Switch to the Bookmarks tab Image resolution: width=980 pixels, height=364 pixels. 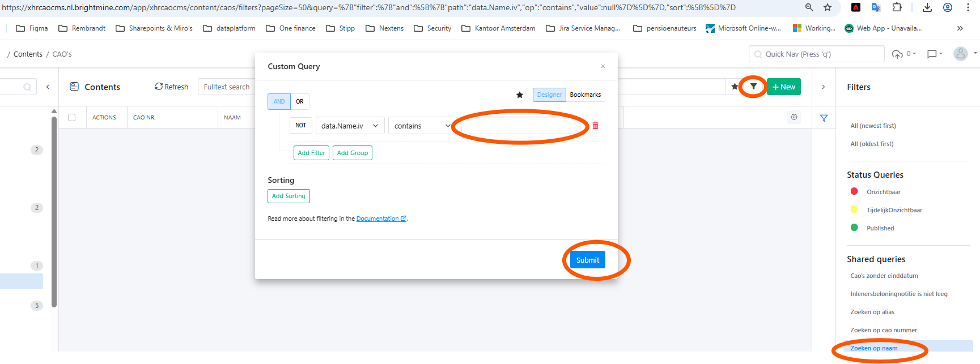[585, 95]
